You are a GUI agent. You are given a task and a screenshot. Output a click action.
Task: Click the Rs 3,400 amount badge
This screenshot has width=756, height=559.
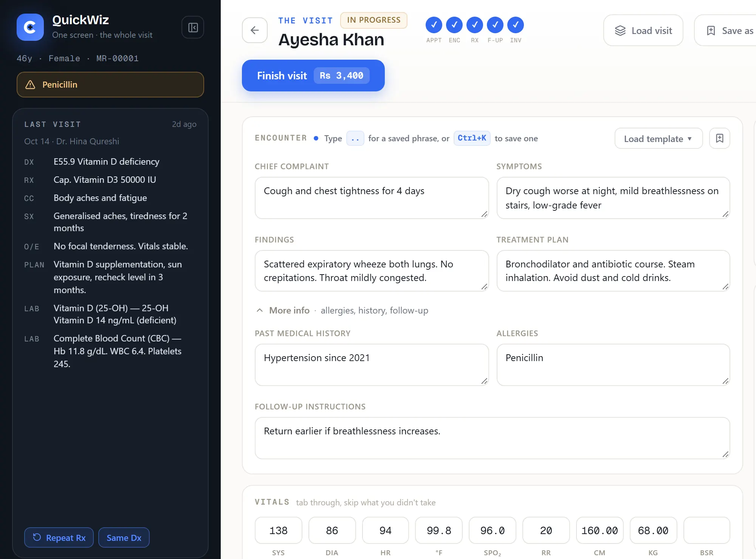click(342, 76)
